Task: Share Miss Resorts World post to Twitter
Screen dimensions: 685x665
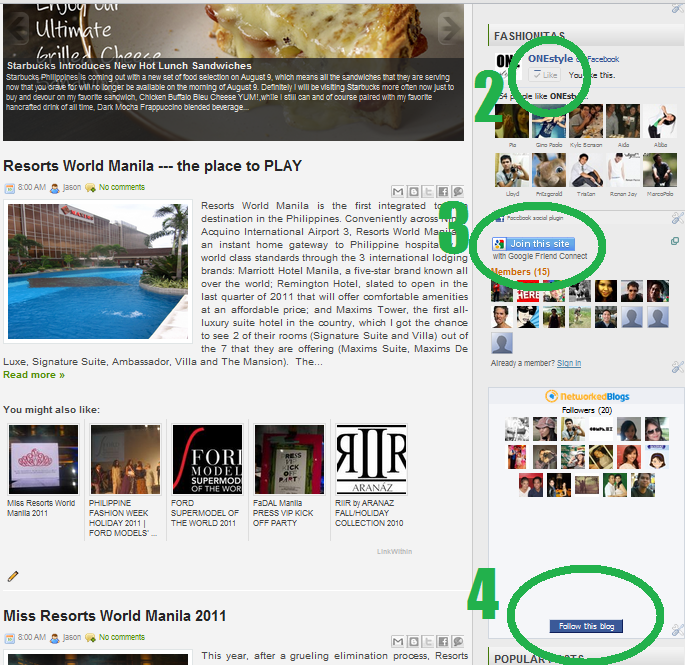Action: tap(428, 641)
